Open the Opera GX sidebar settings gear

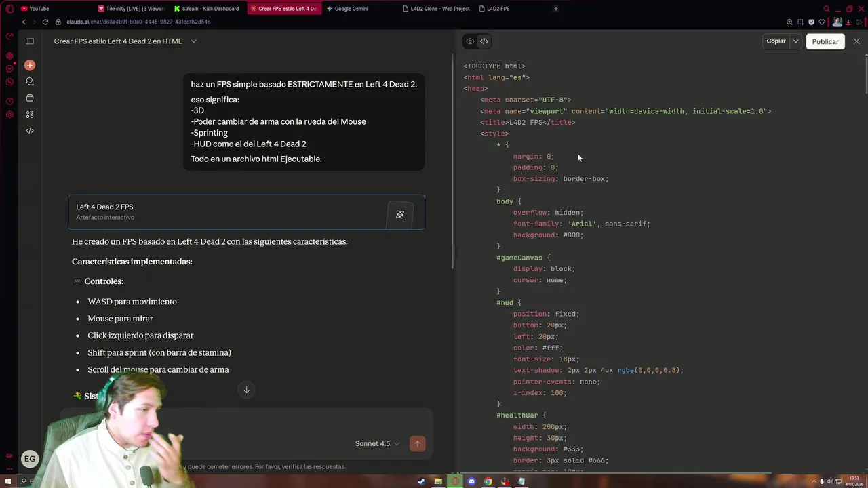[9, 115]
